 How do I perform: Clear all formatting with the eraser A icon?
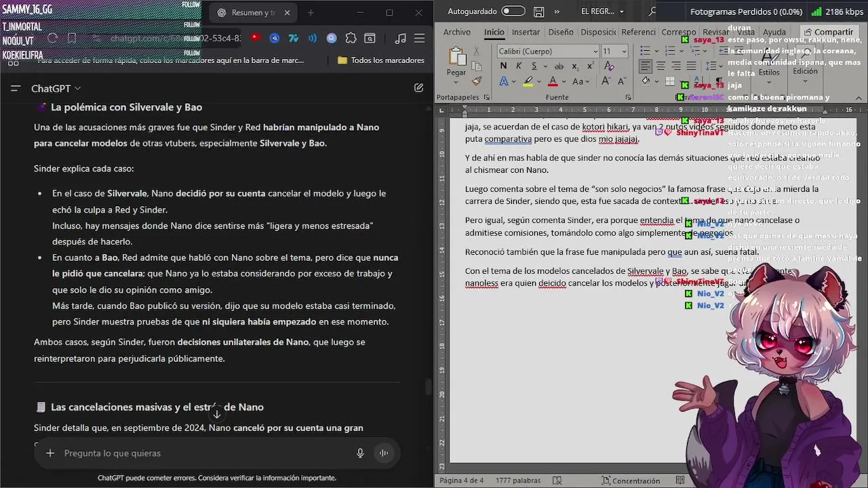tap(609, 66)
